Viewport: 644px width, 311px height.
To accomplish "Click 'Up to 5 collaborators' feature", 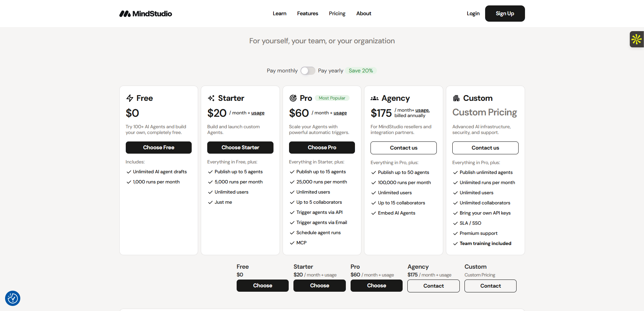I will [x=319, y=202].
